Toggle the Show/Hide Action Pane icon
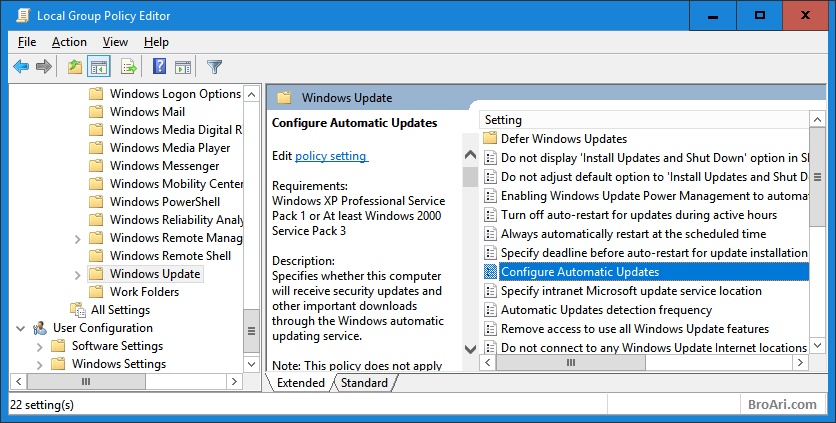Screen dimensions: 836x423 183,67
